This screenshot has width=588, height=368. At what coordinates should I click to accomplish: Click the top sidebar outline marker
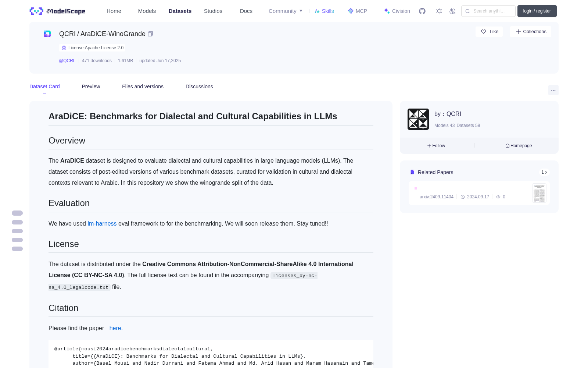click(17, 213)
